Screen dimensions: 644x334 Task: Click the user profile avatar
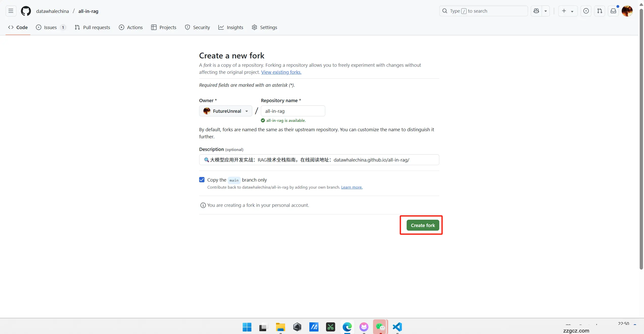point(627,11)
